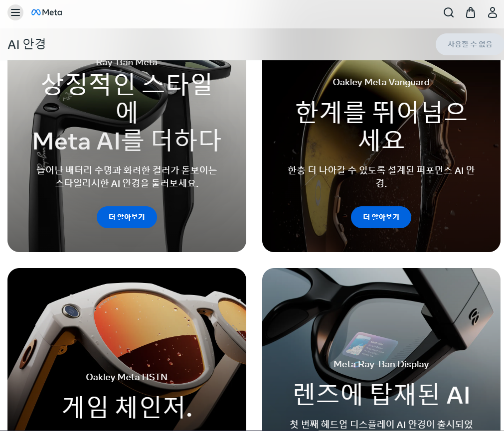Click the Meta logo

click(46, 12)
